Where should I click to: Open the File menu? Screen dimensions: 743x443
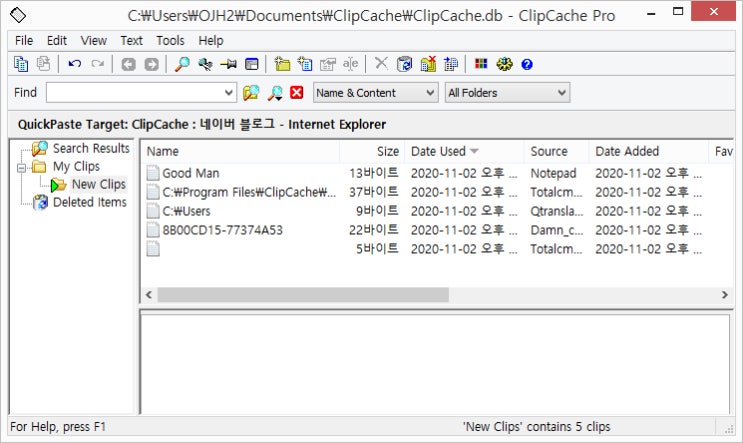(24, 41)
